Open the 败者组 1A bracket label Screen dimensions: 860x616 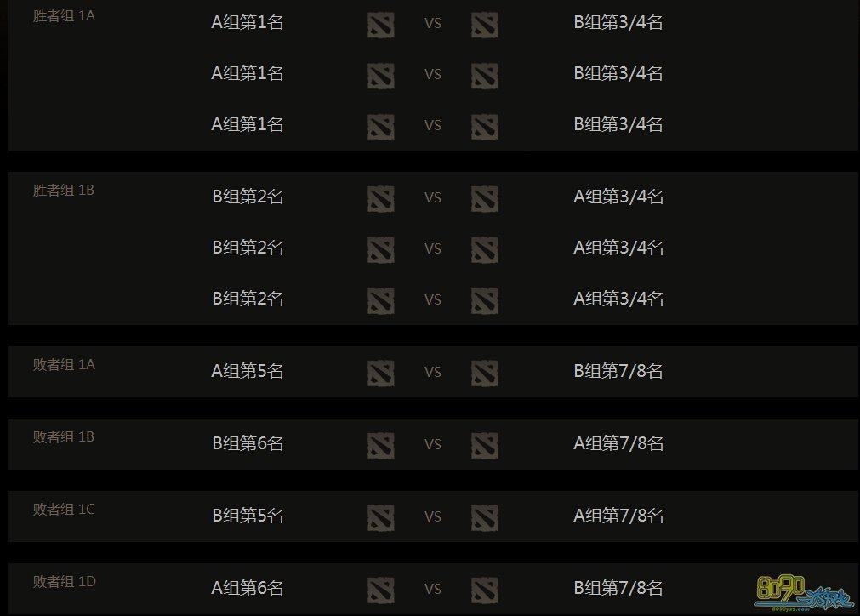pyautogui.click(x=64, y=364)
